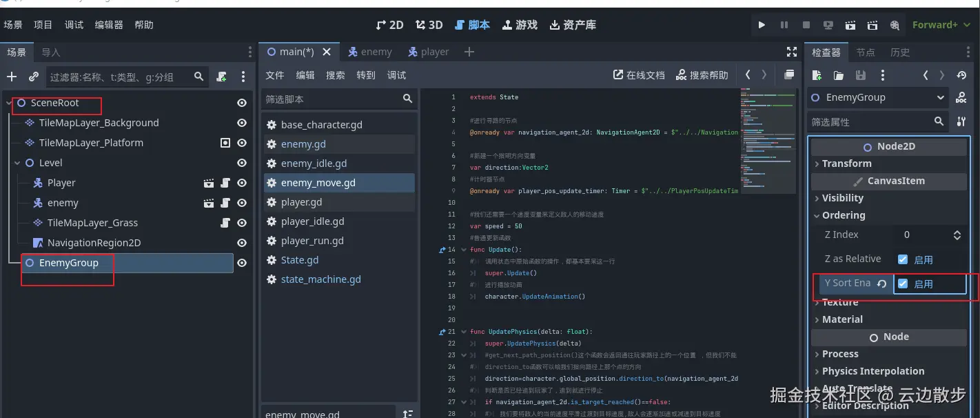This screenshot has width=980, height=418.
Task: Open the 搜索 script menu
Action: coord(336,75)
